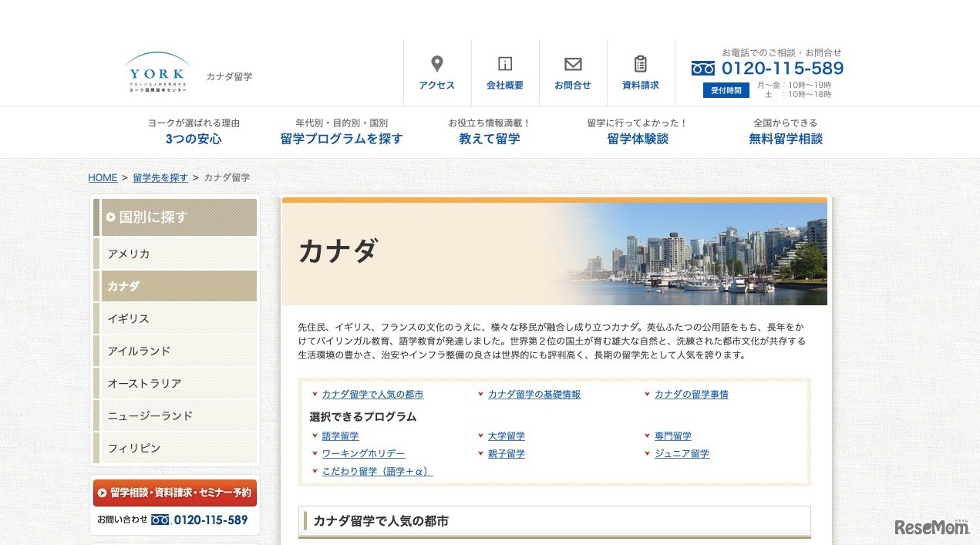Open the アクセス map pin icon
This screenshot has width=980, height=545.
pyautogui.click(x=437, y=64)
